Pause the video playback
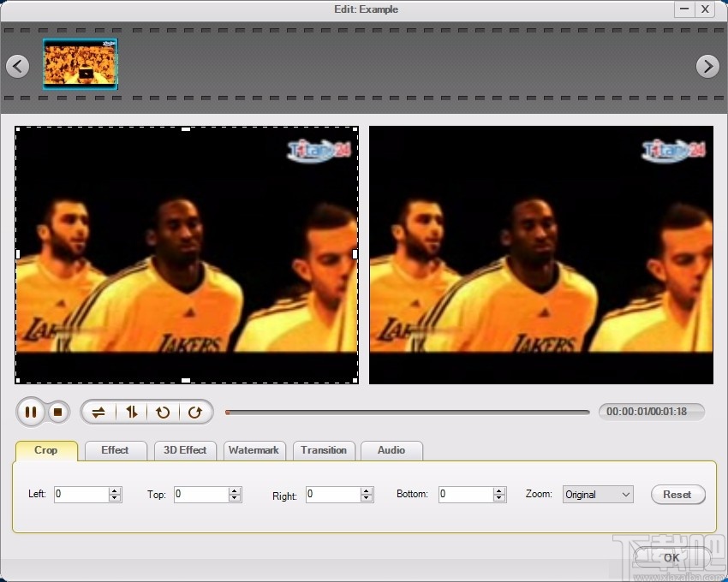The width and height of the screenshot is (728, 582). tap(32, 412)
